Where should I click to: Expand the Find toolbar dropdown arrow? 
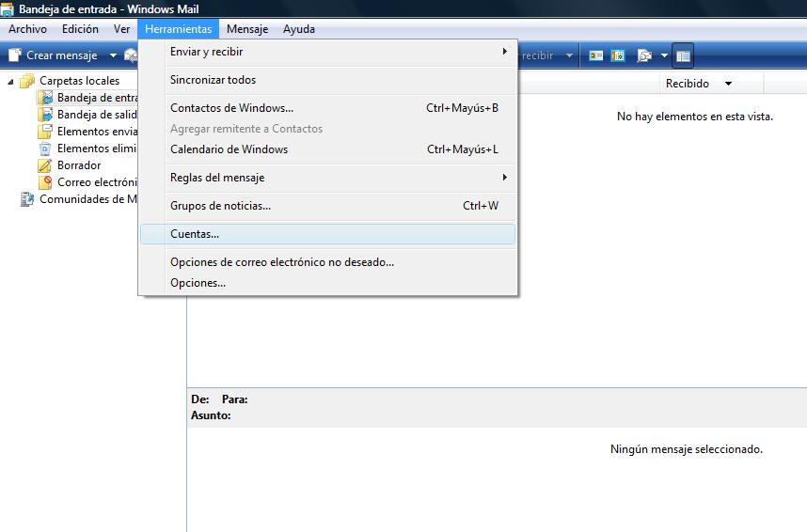click(664, 55)
